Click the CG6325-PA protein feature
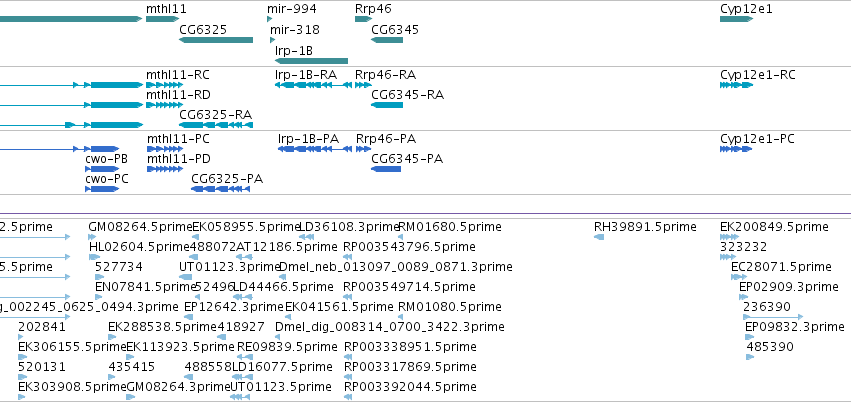 220,189
